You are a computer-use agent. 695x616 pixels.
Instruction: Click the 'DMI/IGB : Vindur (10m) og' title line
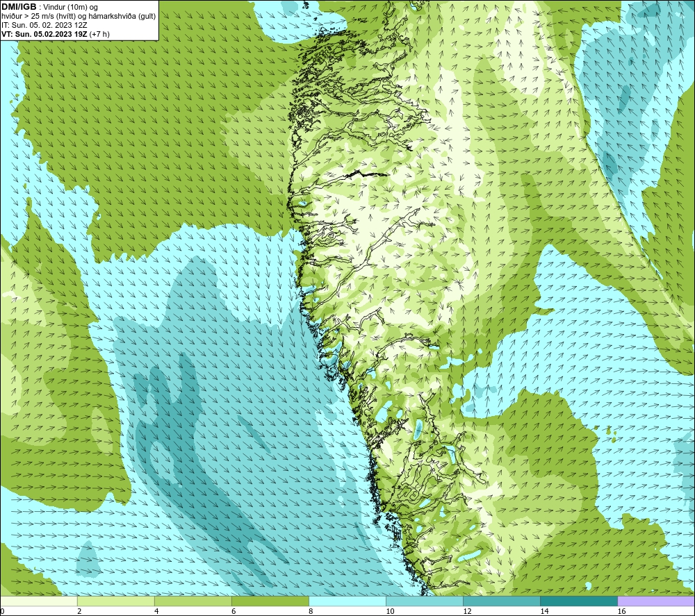pyautogui.click(x=49, y=7)
